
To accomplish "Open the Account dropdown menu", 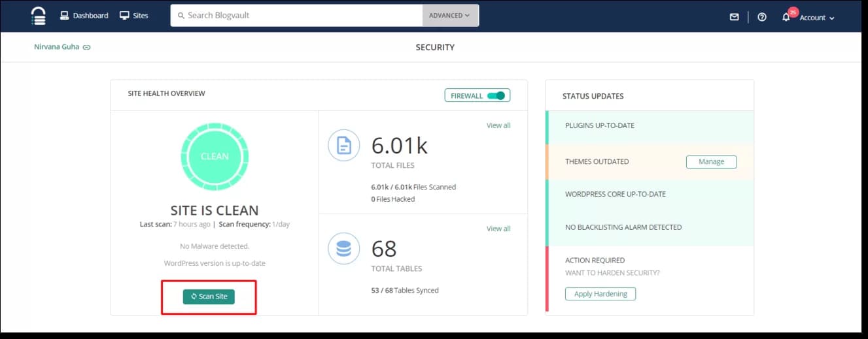I will point(817,18).
